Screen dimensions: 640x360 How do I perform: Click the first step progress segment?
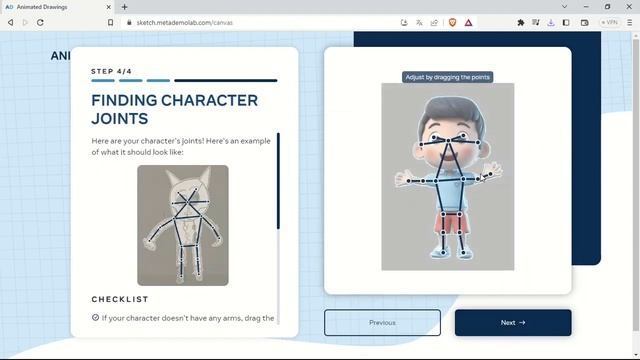click(103, 80)
